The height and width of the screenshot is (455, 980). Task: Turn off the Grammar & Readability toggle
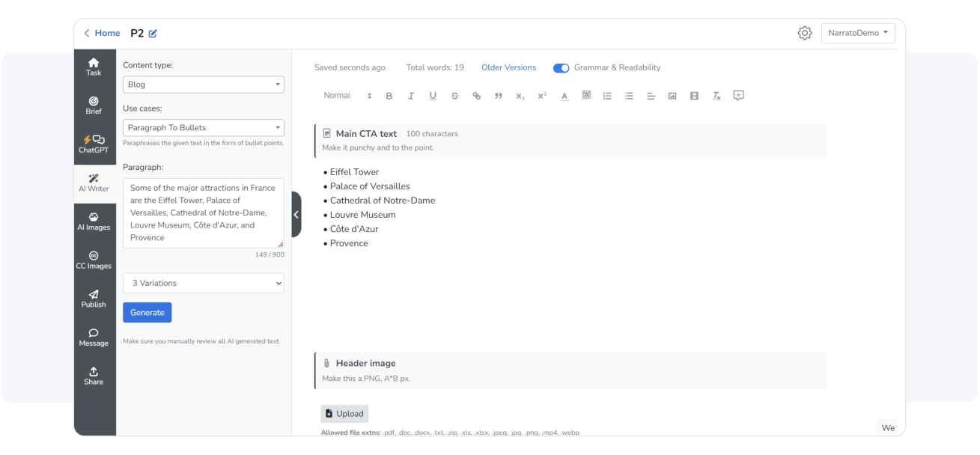[x=561, y=67]
